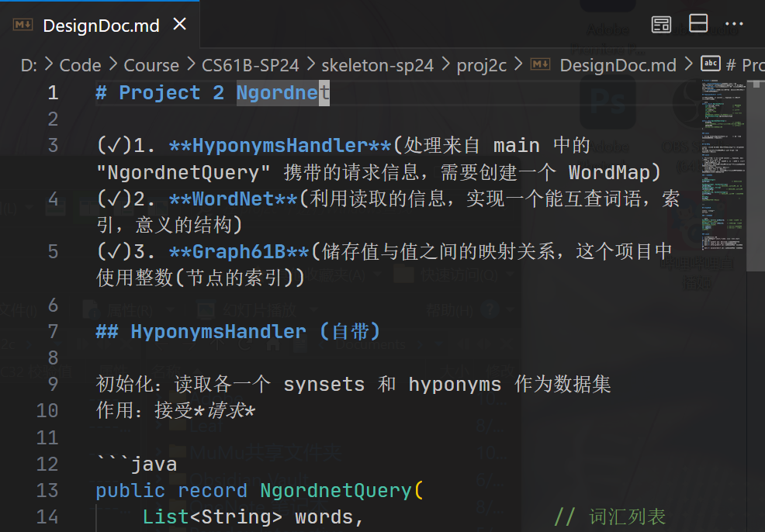Open the Code folder breadcrumb
Image resolution: width=765 pixels, height=532 pixels.
pos(80,65)
